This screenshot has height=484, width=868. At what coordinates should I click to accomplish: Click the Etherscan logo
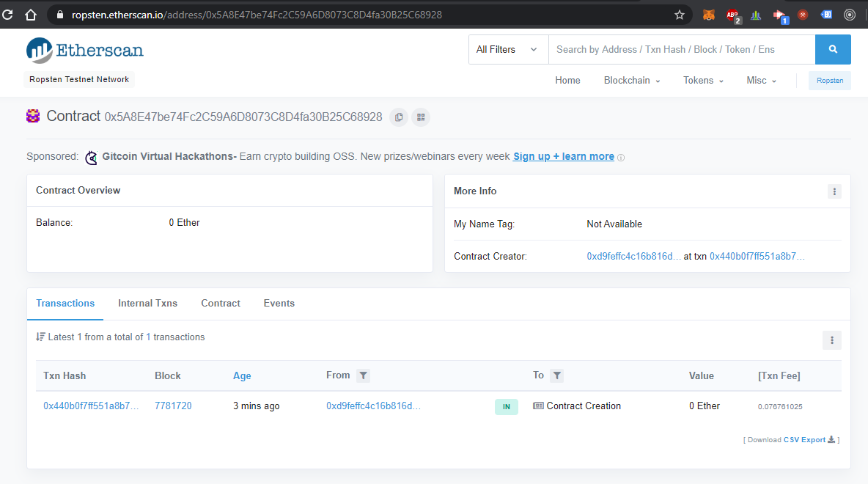coord(85,51)
